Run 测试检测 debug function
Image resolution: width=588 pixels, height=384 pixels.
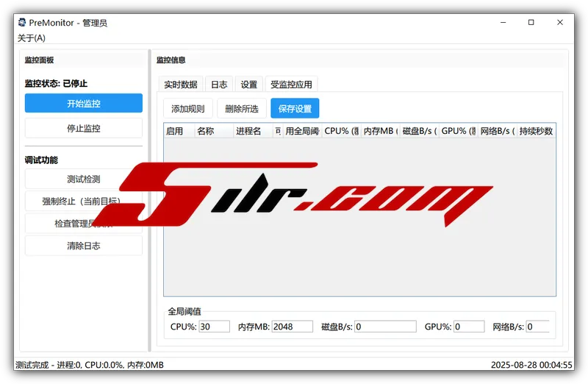pos(84,179)
